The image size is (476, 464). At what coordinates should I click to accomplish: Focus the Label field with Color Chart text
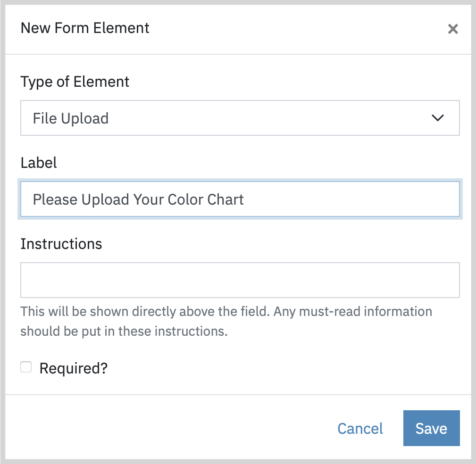pos(240,199)
